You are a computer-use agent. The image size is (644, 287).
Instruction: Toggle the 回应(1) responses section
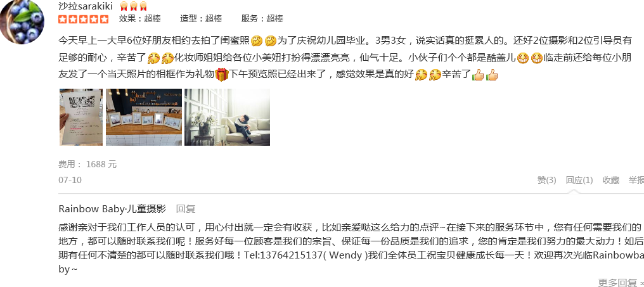coord(579,181)
